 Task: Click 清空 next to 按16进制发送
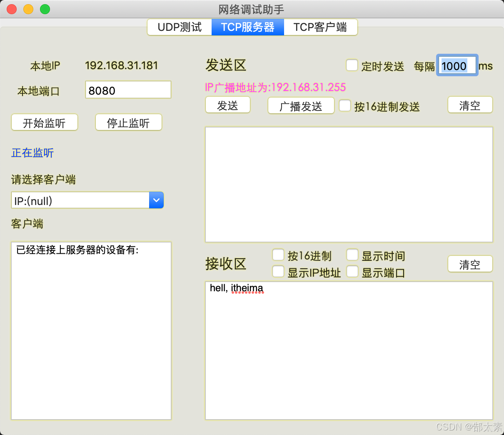[470, 105]
